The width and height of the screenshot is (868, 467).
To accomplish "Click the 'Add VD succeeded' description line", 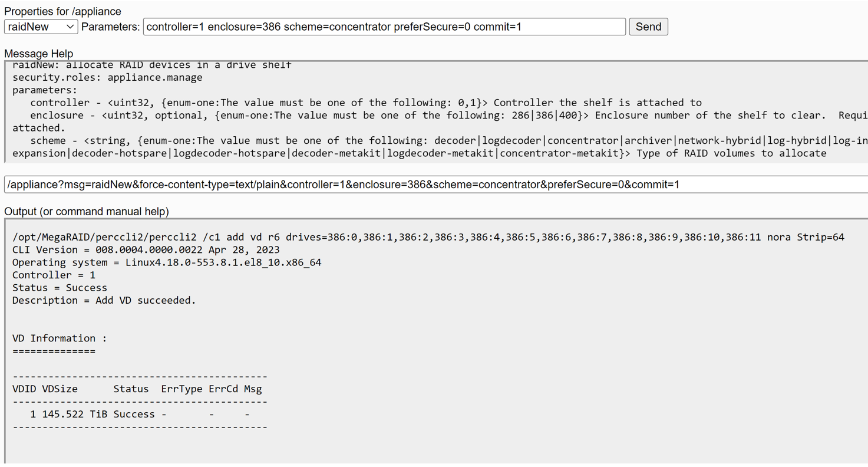I will (104, 300).
